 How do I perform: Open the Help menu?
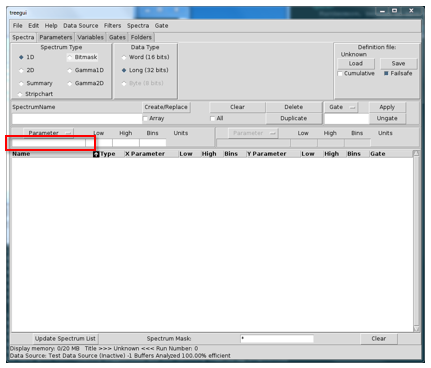point(51,26)
